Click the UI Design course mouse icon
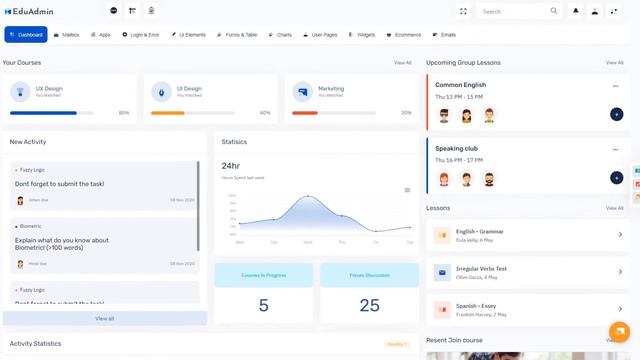The width and height of the screenshot is (640, 360). coord(161,92)
